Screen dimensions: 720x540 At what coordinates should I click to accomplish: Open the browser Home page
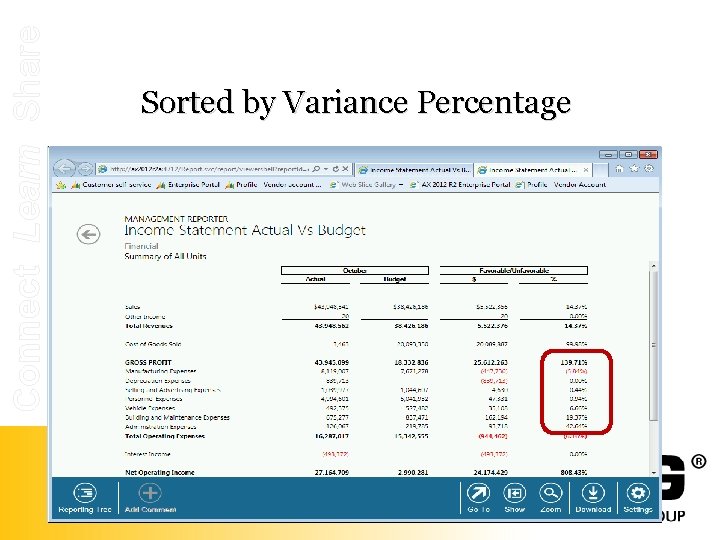(619, 169)
